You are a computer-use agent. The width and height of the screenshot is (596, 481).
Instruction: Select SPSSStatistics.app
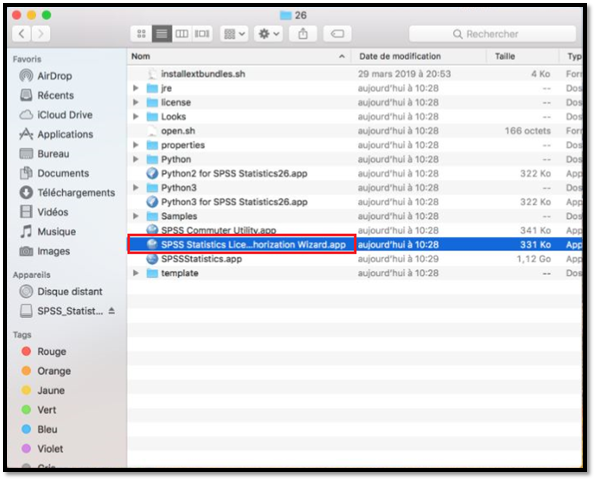click(355, 259)
